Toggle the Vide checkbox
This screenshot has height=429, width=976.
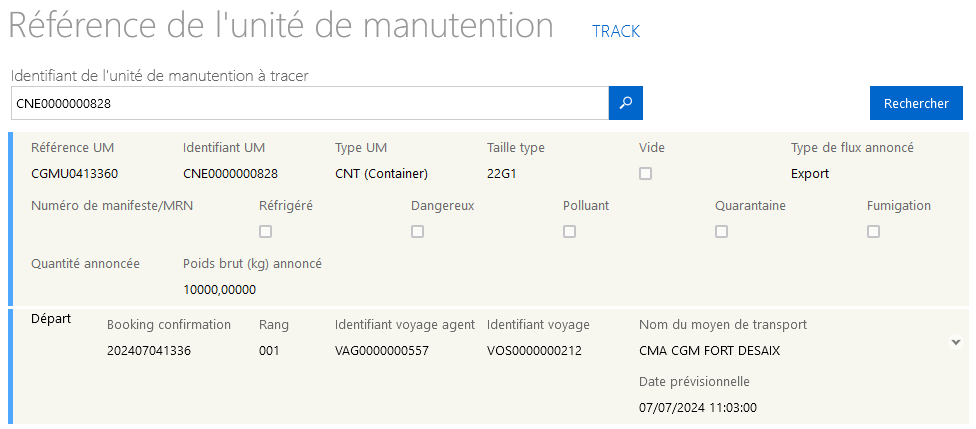[645, 174]
